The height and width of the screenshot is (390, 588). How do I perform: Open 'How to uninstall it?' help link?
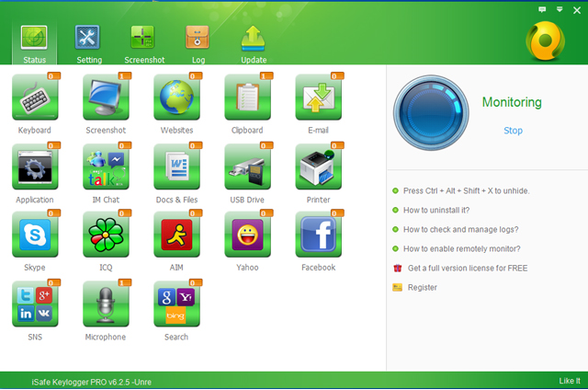(x=436, y=211)
